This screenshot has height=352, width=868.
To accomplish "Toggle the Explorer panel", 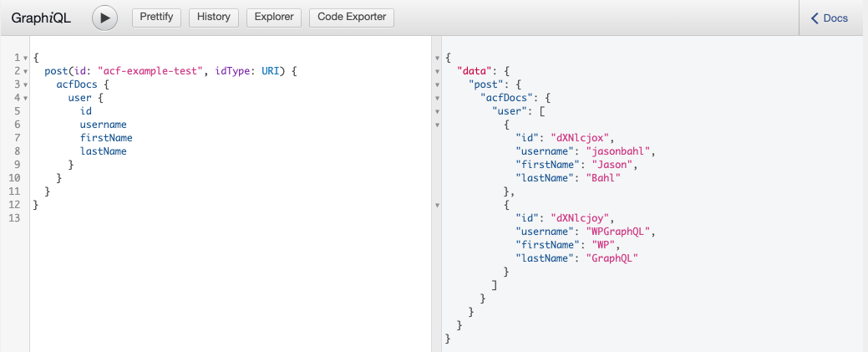I will tap(274, 18).
